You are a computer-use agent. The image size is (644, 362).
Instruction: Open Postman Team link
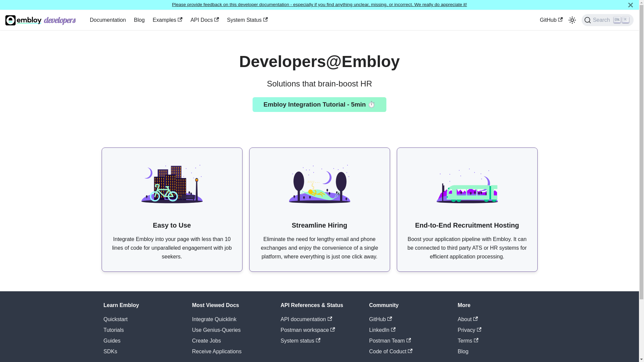390,341
